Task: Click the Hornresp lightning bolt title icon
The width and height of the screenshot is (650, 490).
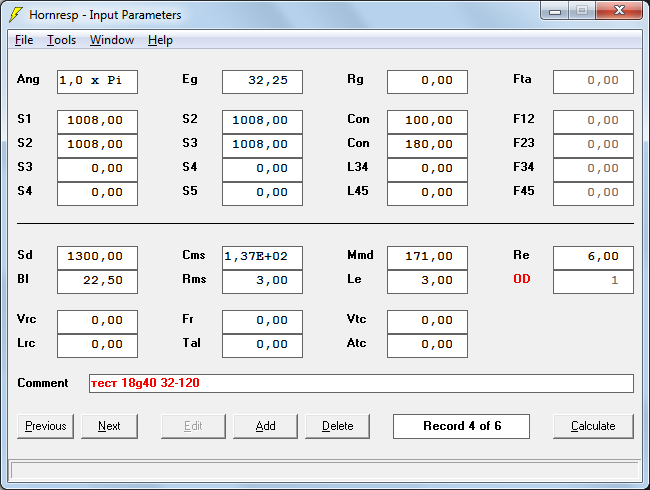Action: click(x=16, y=15)
